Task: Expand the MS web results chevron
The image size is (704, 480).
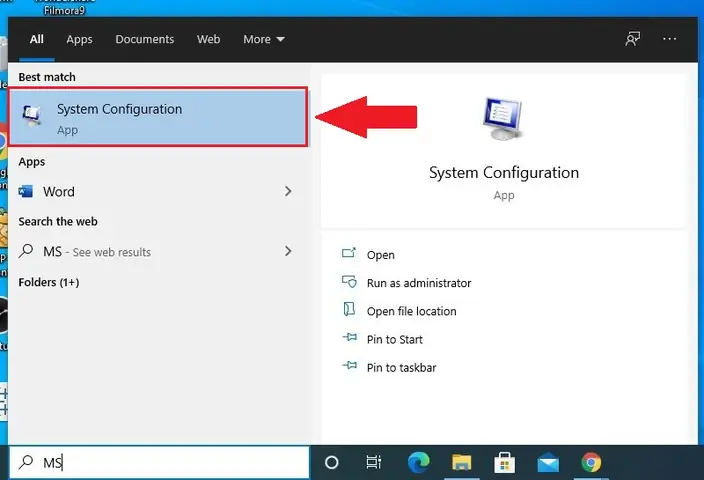Action: (288, 251)
